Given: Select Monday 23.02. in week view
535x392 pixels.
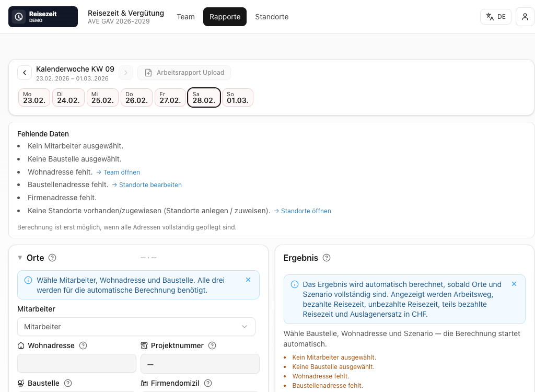Looking at the screenshot, I should pyautogui.click(x=34, y=98).
